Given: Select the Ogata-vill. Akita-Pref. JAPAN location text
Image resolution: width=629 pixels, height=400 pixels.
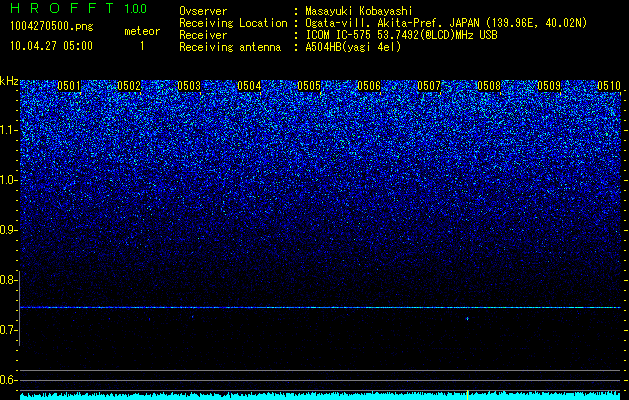Looking at the screenshot, I should click(x=446, y=23).
